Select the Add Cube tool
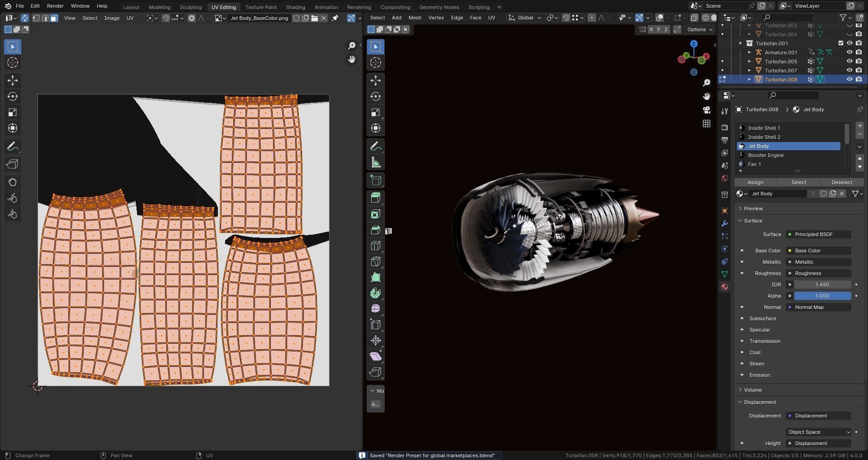Screen dimensions: 868x460 (x=376, y=180)
